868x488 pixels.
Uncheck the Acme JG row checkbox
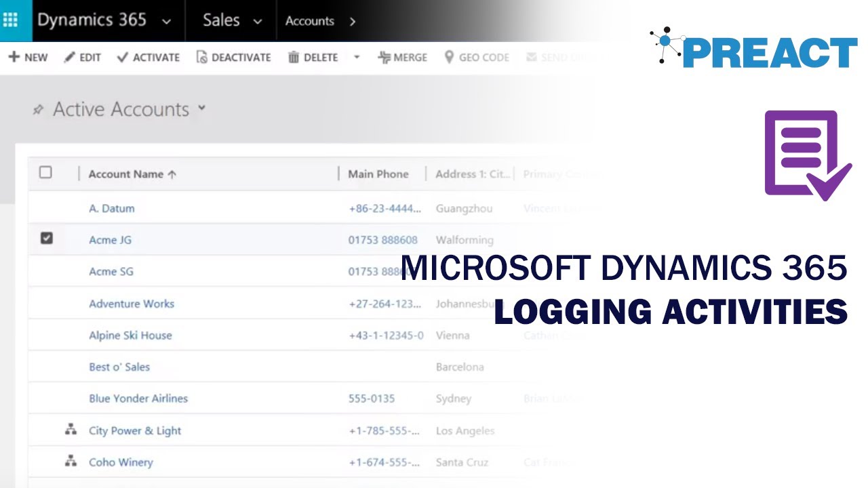point(46,238)
